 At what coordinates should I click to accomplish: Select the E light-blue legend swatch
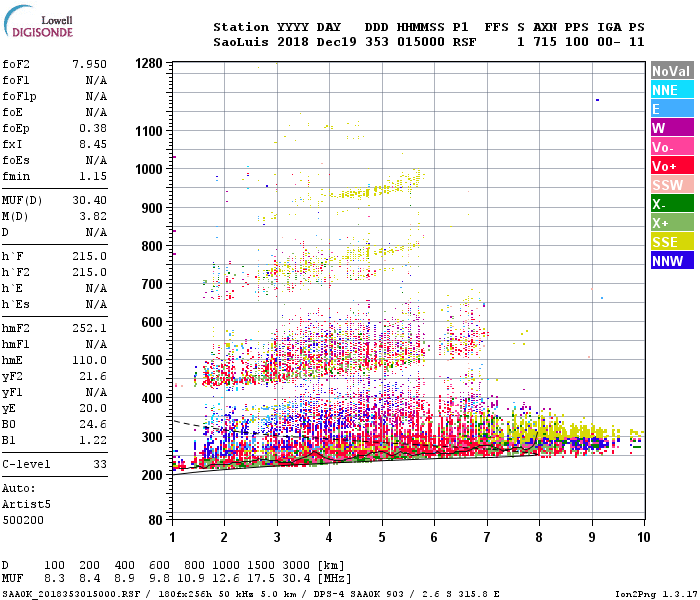(x=672, y=109)
